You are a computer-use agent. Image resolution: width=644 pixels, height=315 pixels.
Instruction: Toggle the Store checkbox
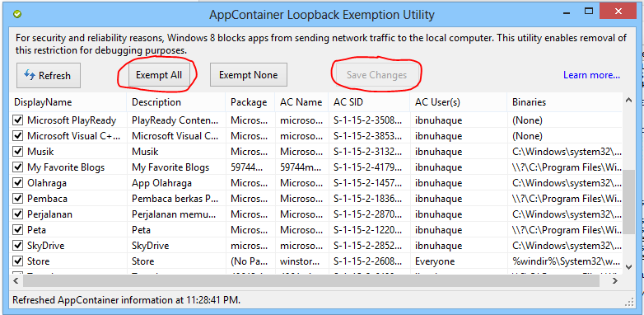click(x=17, y=261)
